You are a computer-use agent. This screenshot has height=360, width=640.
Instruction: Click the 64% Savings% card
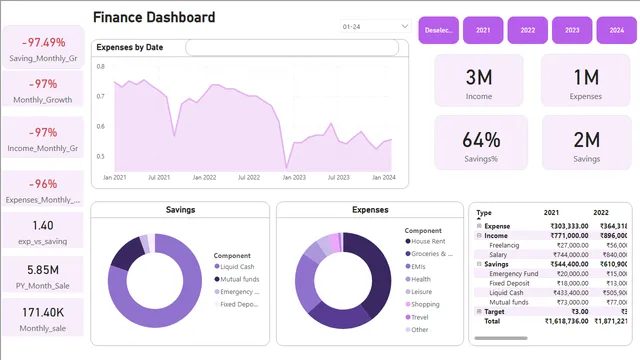481,142
